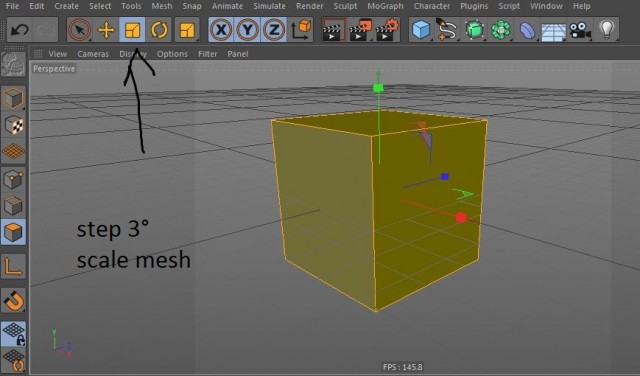Screen dimensions: 640x376
Task: Open the Render menu
Action: 309,6
